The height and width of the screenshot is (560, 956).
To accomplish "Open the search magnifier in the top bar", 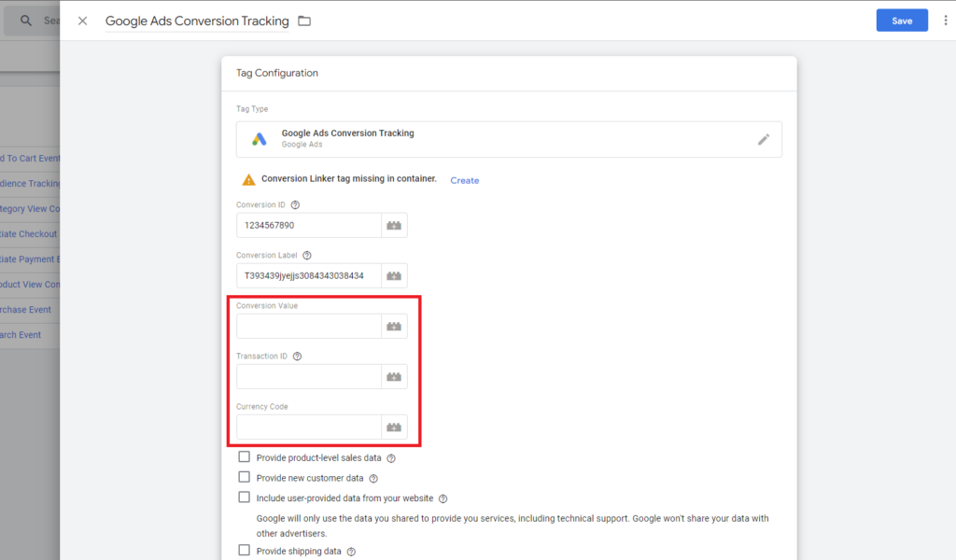I will point(24,20).
